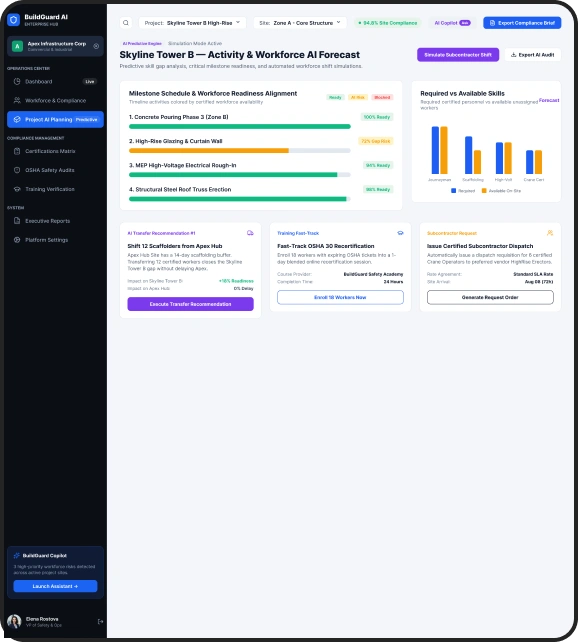Viewport: 578px width, 642px height.
Task: Click the Journeyman bar group in chart
Action: click(440, 150)
